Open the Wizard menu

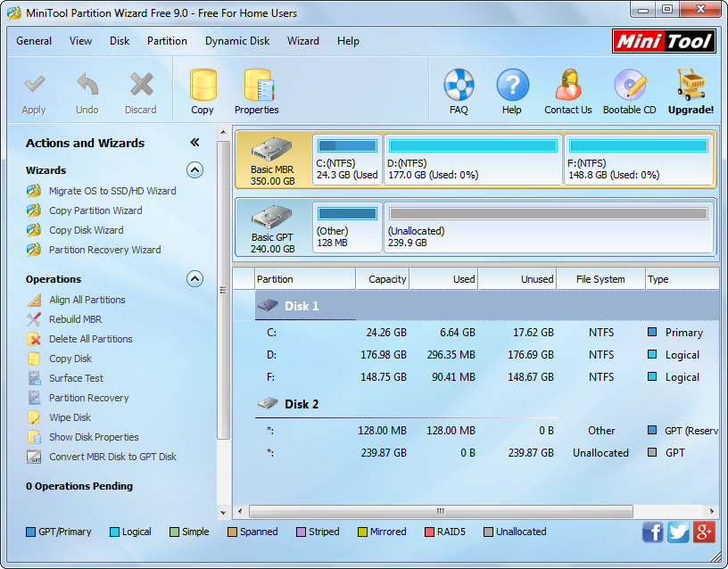click(x=303, y=41)
